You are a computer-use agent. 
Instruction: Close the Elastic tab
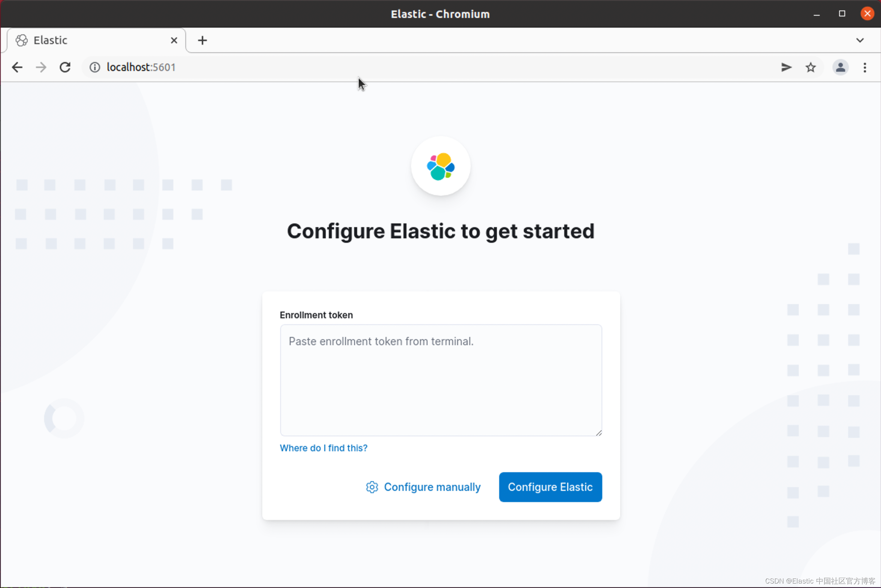click(174, 40)
